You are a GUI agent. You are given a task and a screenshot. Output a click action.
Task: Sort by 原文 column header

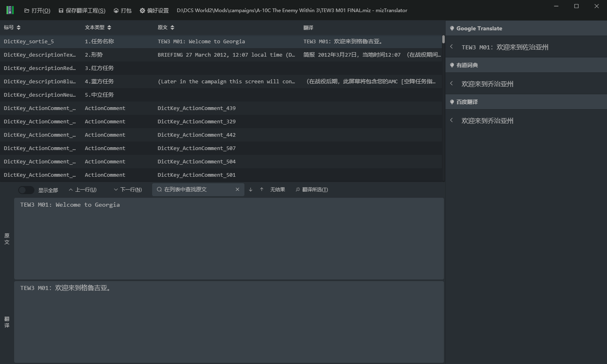click(x=166, y=28)
